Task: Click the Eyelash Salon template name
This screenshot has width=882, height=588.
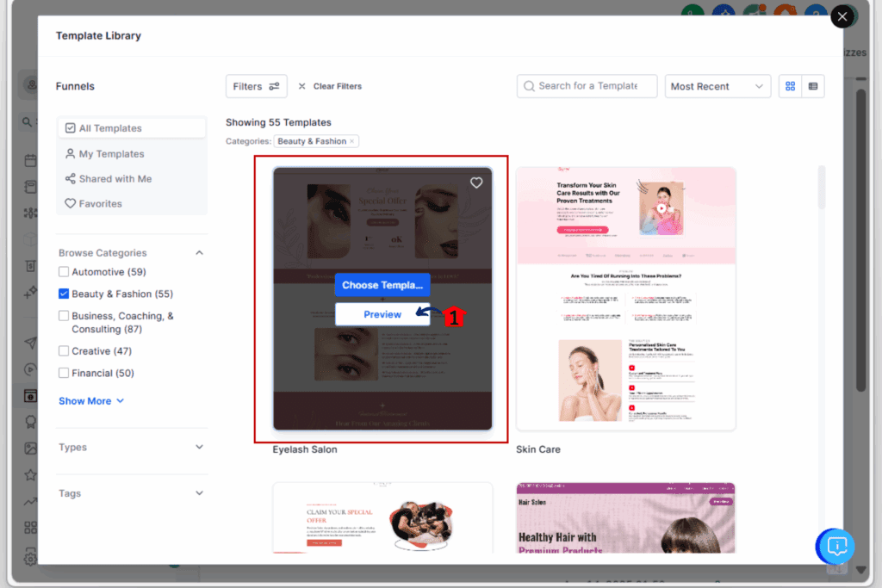Action: pyautogui.click(x=305, y=449)
